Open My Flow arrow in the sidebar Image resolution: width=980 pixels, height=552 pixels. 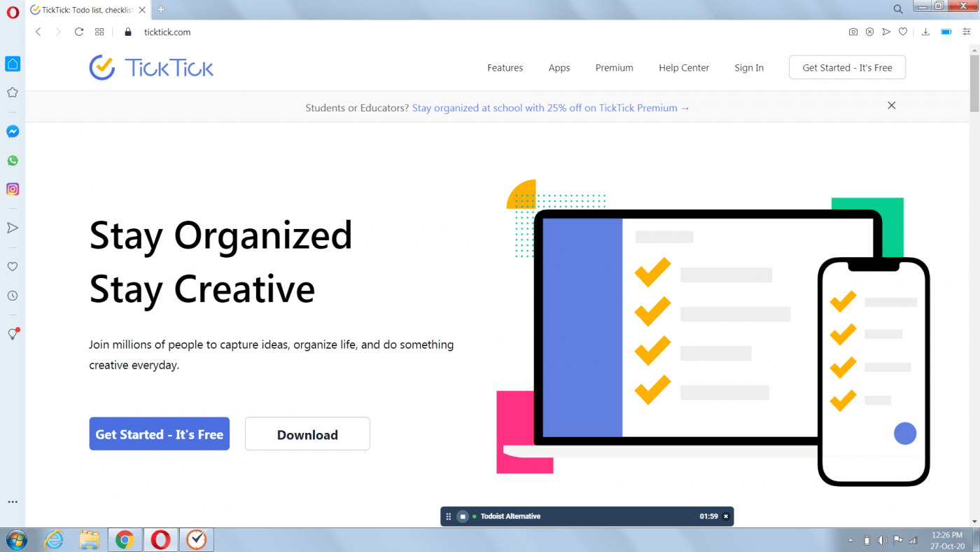pyautogui.click(x=13, y=228)
